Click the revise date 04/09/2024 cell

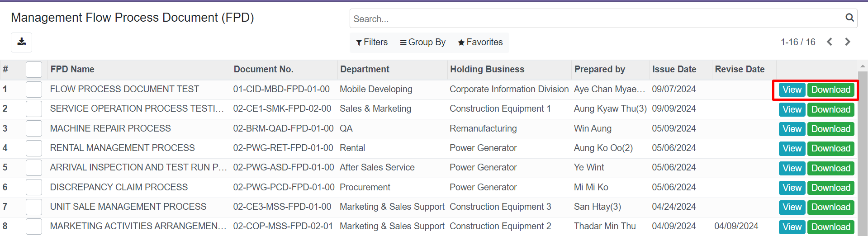[x=736, y=226]
